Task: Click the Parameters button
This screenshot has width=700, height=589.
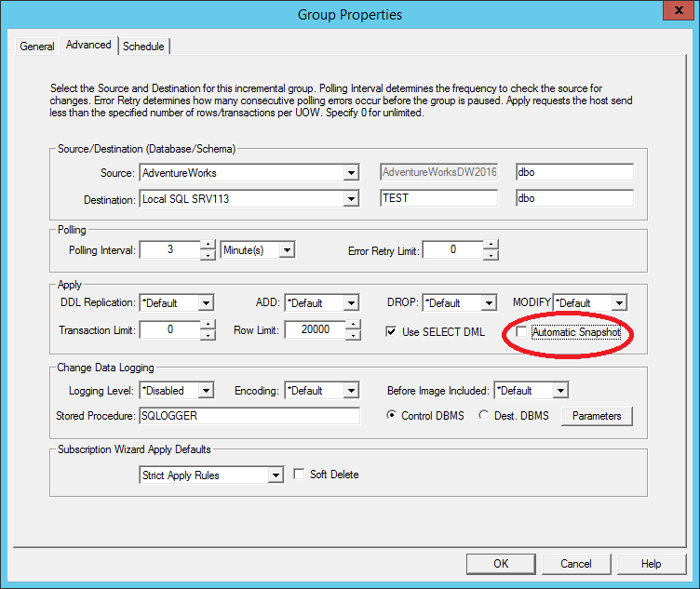Action: [x=597, y=416]
